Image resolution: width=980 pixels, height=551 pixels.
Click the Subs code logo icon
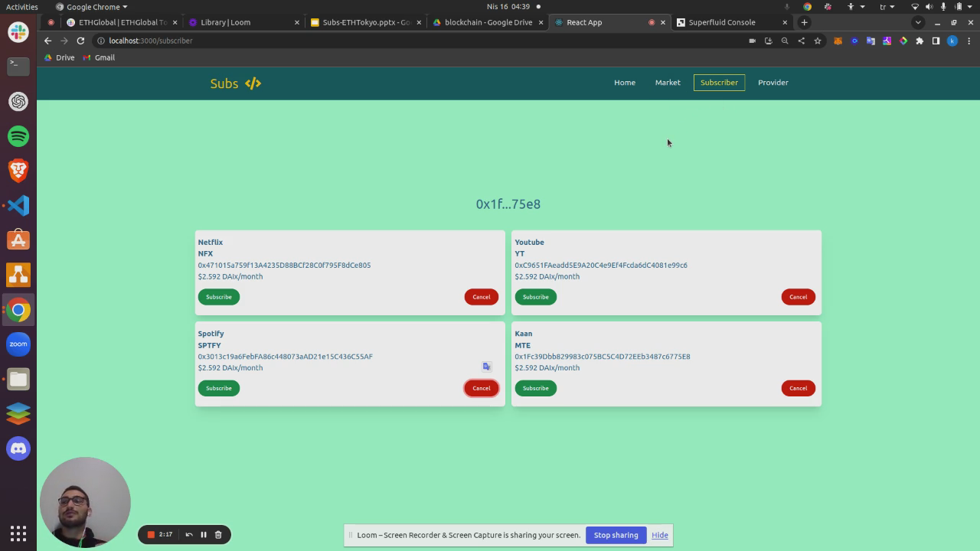point(253,83)
